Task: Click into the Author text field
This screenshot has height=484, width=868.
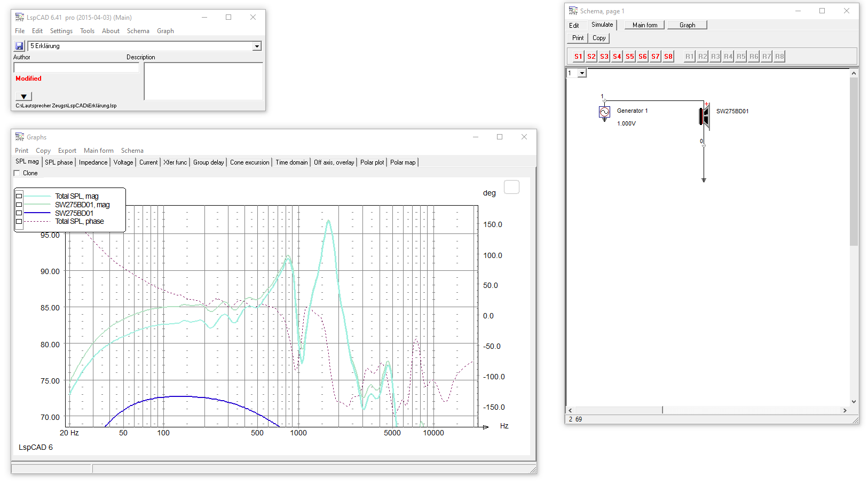Action: tap(76, 67)
